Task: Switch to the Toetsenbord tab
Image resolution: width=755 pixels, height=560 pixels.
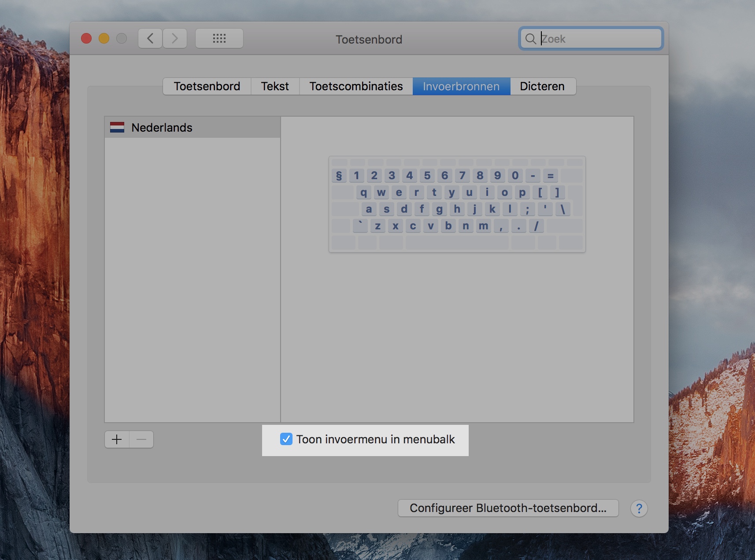Action: click(207, 86)
